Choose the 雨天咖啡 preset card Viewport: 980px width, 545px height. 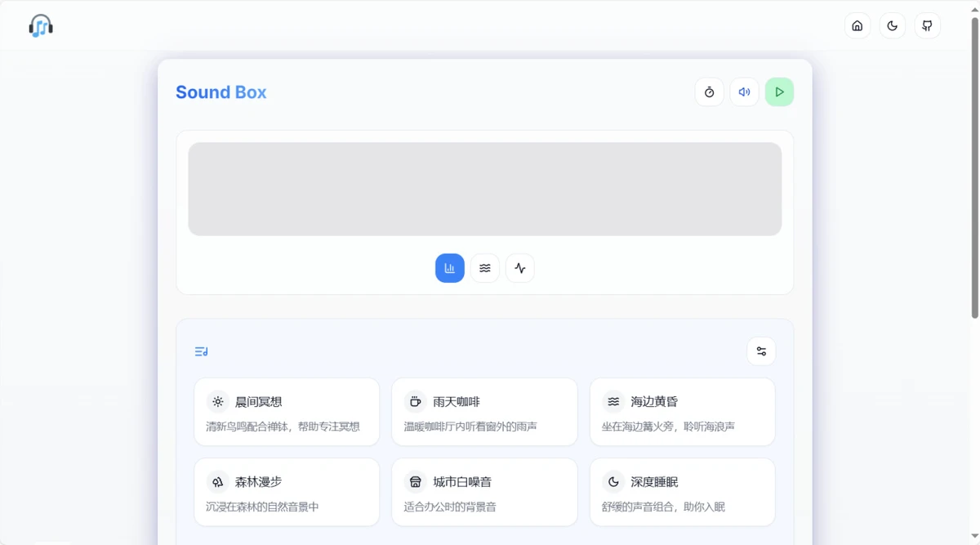click(x=484, y=412)
